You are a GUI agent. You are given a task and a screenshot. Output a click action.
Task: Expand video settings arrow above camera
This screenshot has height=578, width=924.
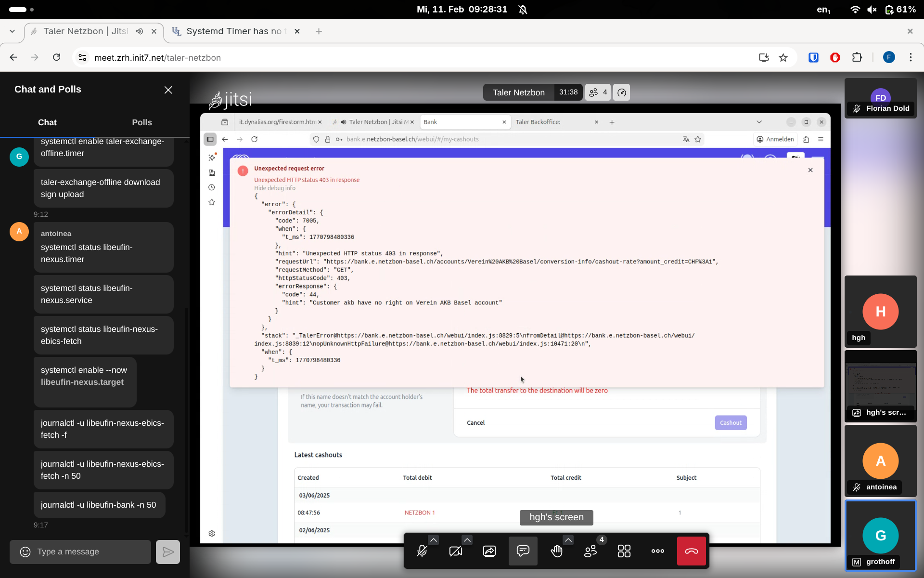point(467,540)
